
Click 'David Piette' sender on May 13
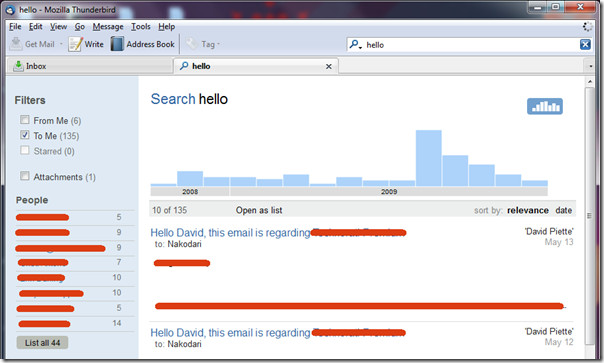pyautogui.click(x=549, y=232)
